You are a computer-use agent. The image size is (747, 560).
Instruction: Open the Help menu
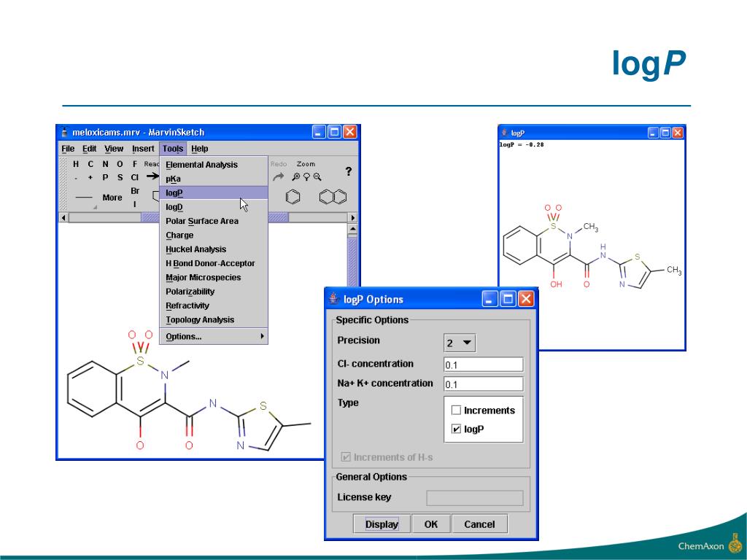pos(200,149)
